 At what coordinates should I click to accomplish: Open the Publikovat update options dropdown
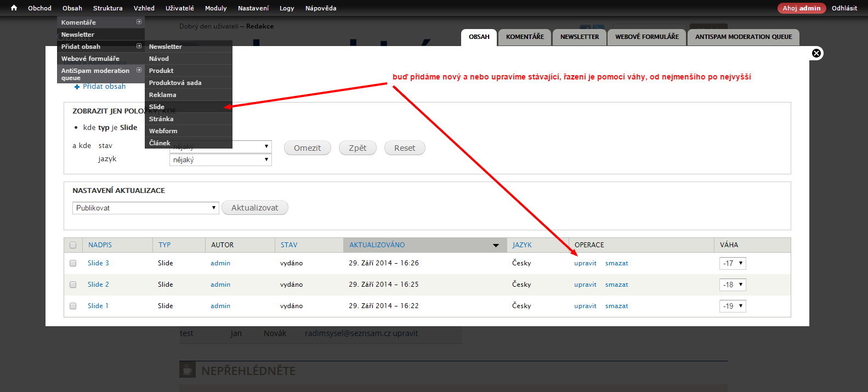(x=145, y=208)
